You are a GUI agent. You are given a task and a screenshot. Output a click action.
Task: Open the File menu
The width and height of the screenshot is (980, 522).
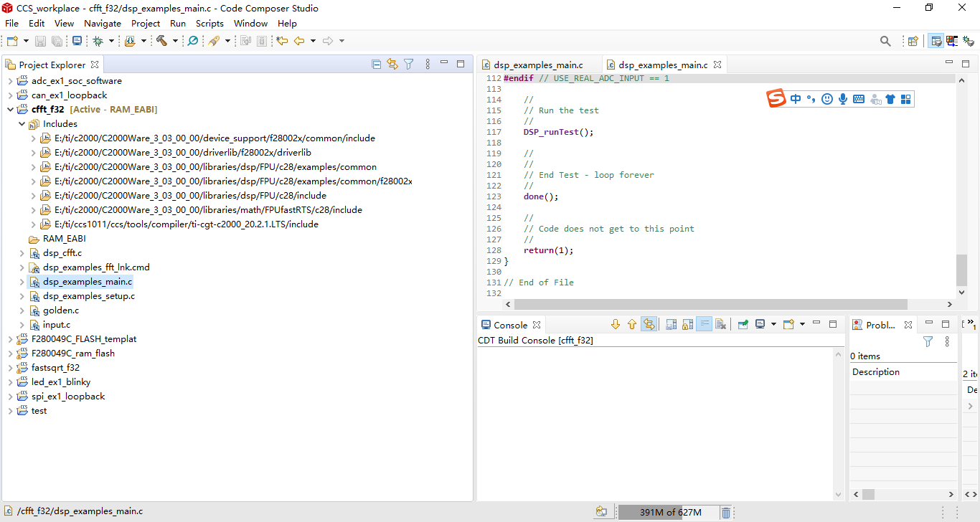tap(11, 24)
